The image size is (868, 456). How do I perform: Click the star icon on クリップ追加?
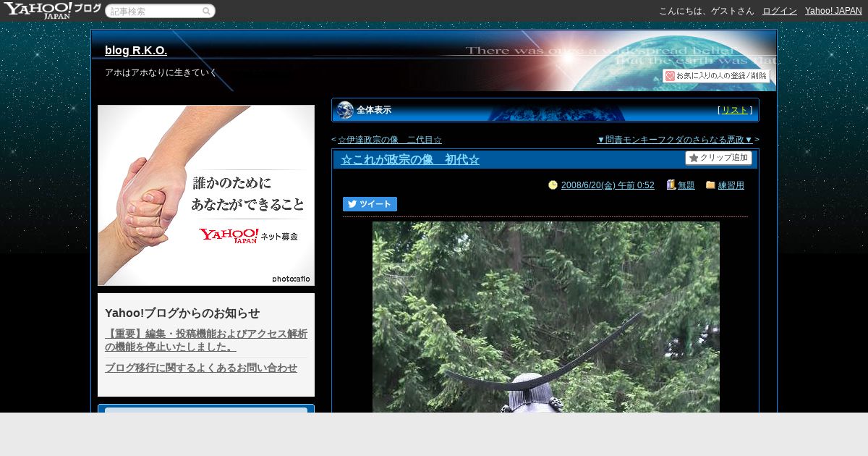(x=694, y=158)
